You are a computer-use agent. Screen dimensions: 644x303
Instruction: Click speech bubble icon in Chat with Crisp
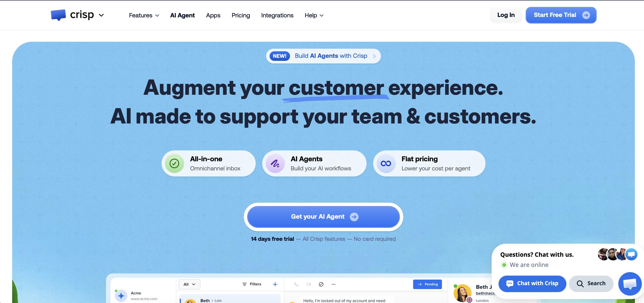509,283
